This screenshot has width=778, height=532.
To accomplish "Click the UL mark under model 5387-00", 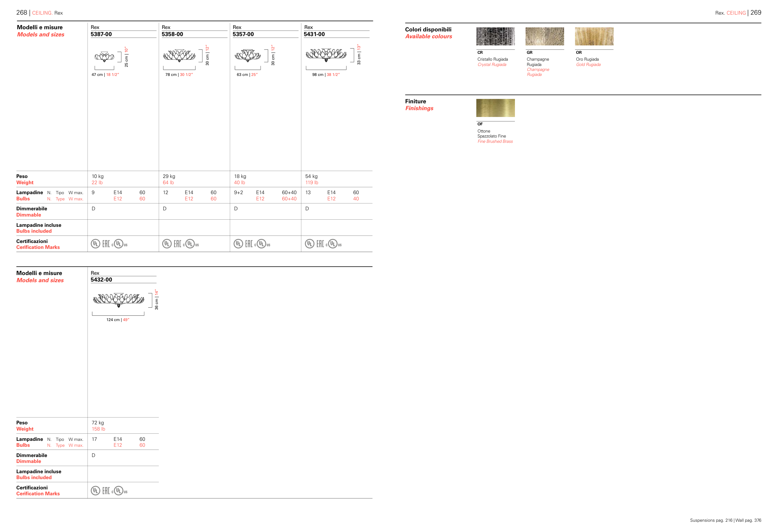I will pos(95,244).
